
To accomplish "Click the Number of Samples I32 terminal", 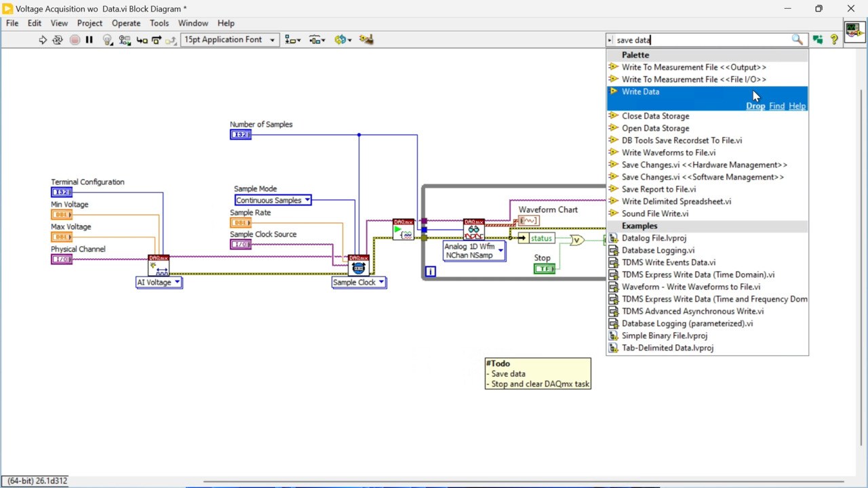I will (241, 135).
